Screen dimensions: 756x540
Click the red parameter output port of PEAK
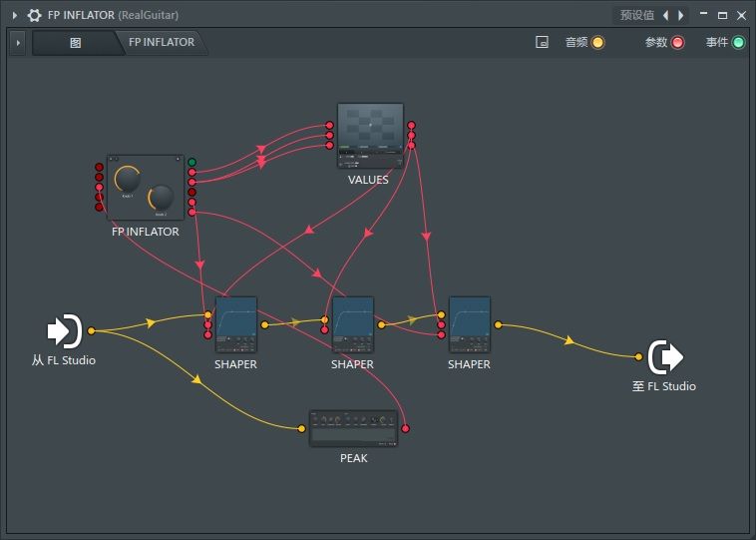click(x=406, y=428)
